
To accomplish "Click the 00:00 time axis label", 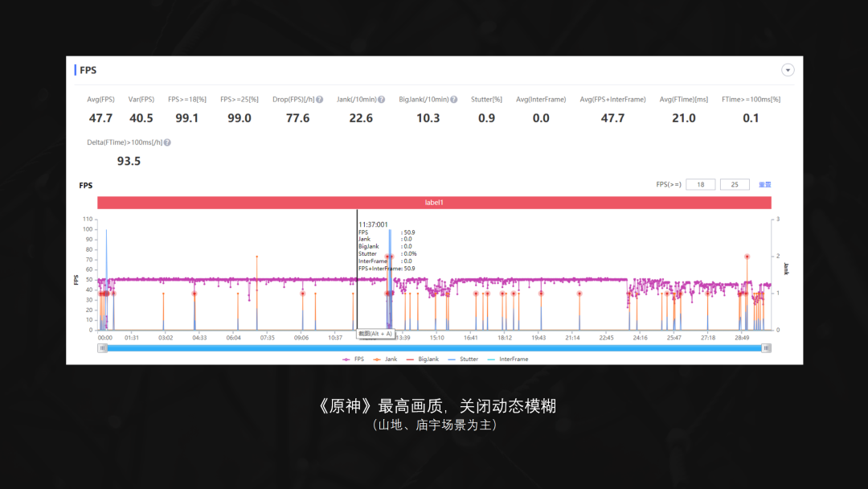I will tap(104, 338).
